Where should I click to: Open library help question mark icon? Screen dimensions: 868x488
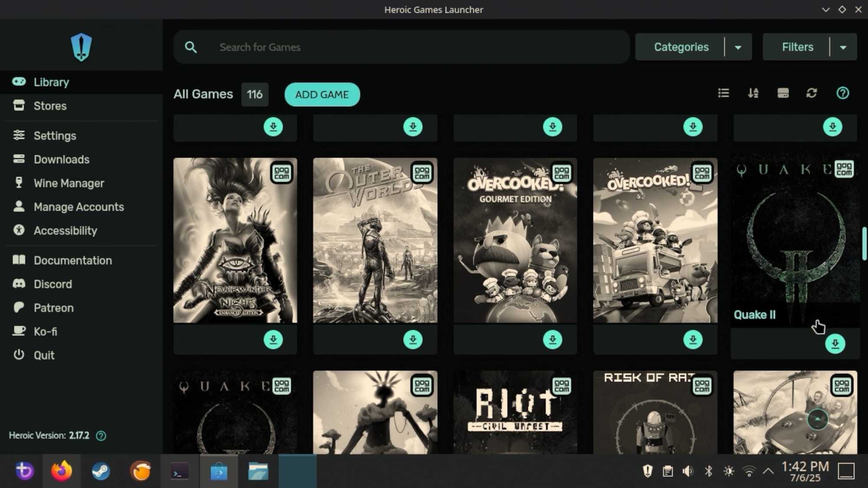(842, 93)
